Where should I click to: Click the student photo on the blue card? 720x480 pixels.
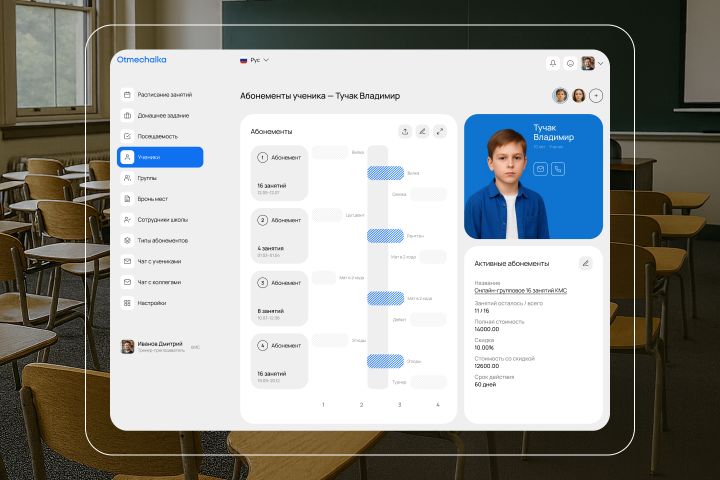tap(505, 184)
